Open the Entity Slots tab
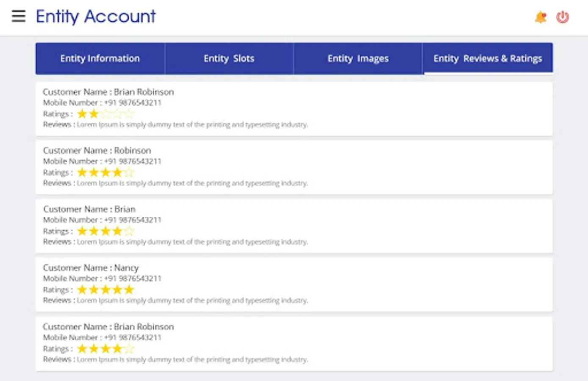The image size is (588, 381). click(229, 58)
